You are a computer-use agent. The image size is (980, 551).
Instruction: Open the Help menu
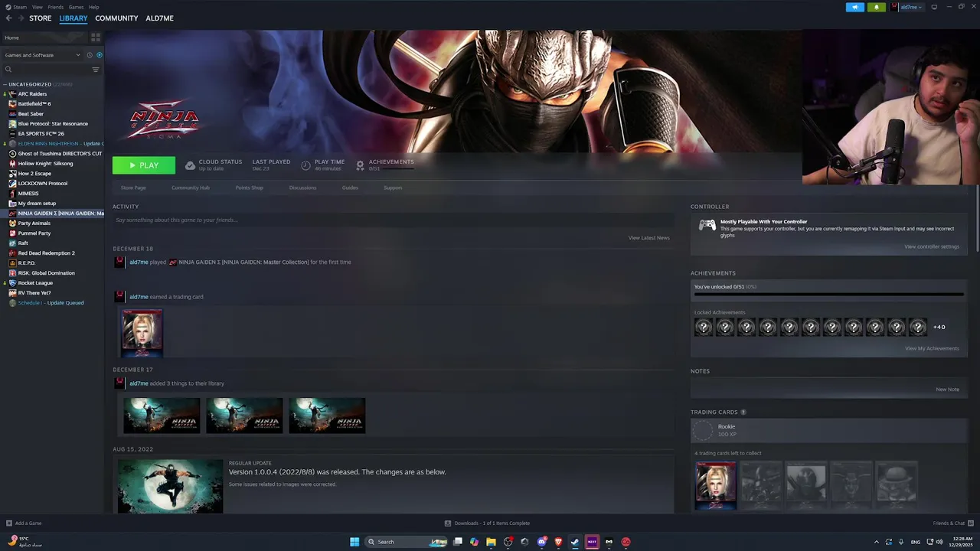tap(93, 7)
